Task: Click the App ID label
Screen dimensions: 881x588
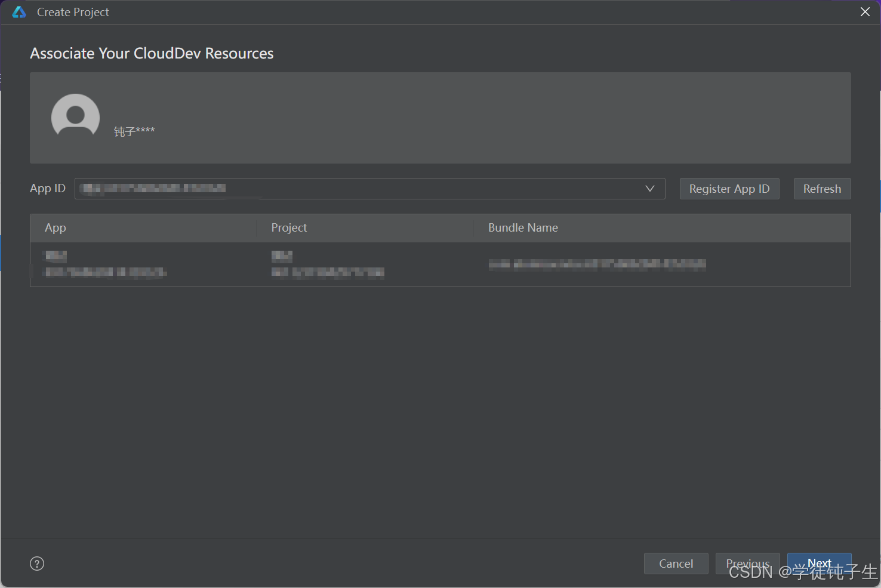Action: coord(48,189)
